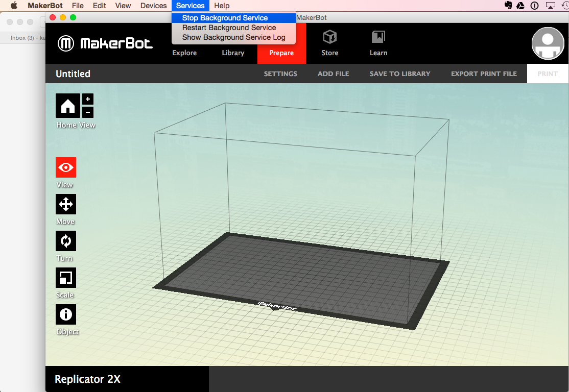Open the File menu
Viewport: 569px width, 392px height.
click(x=78, y=6)
